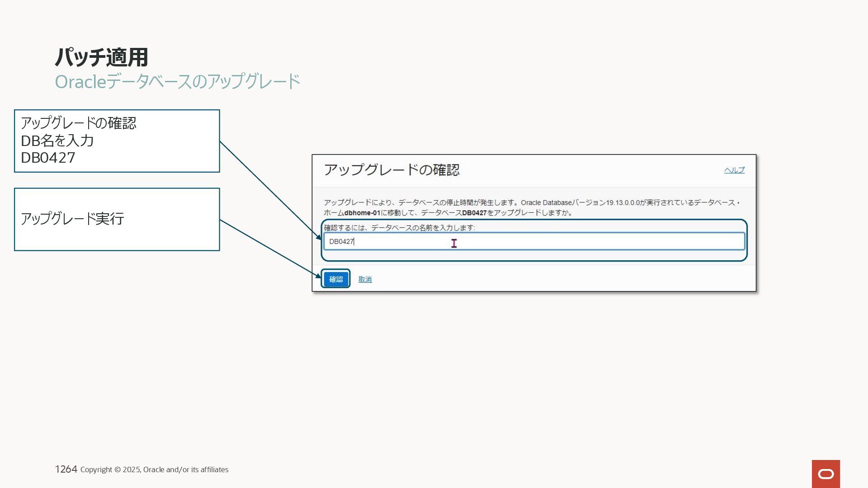Viewport: 868px width, 488px height.
Task: Click the bold dbhome-01 text in the dialog
Action: click(362, 213)
